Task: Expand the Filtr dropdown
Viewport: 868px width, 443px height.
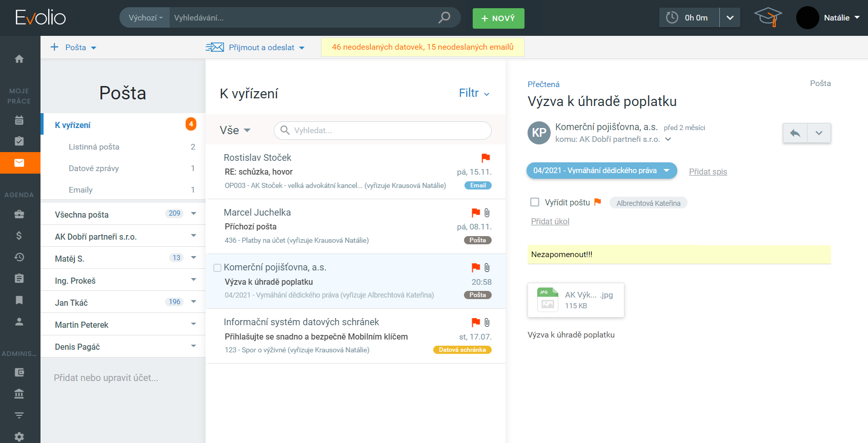Action: [x=474, y=93]
